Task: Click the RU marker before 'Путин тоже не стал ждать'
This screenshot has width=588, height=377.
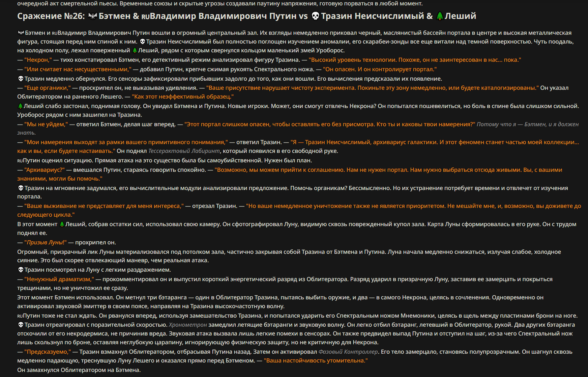Action: point(20,316)
